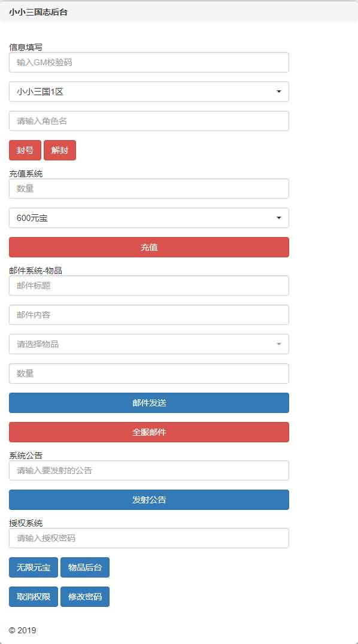The image size is (358, 644).
Task: Click the recharge 数量 quantity field
Action: pos(148,189)
